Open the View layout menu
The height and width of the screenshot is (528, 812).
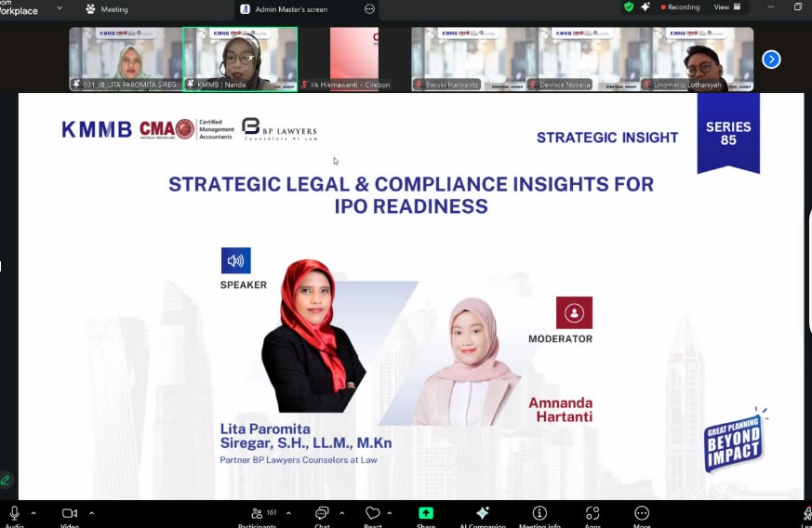point(727,7)
